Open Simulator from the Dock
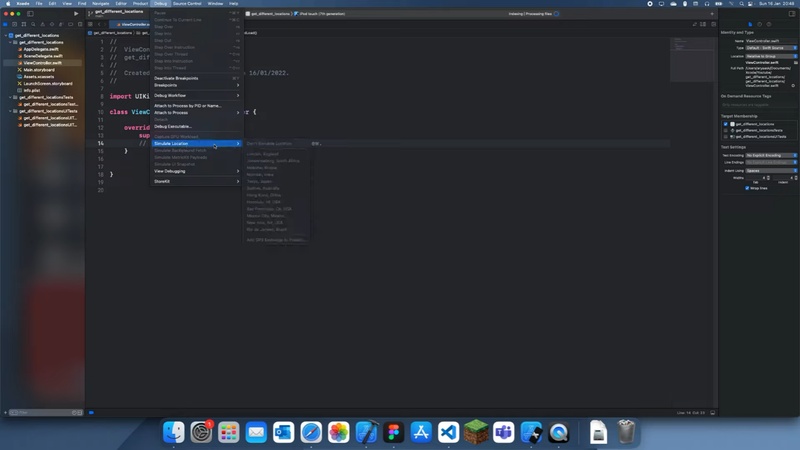 [x=531, y=432]
